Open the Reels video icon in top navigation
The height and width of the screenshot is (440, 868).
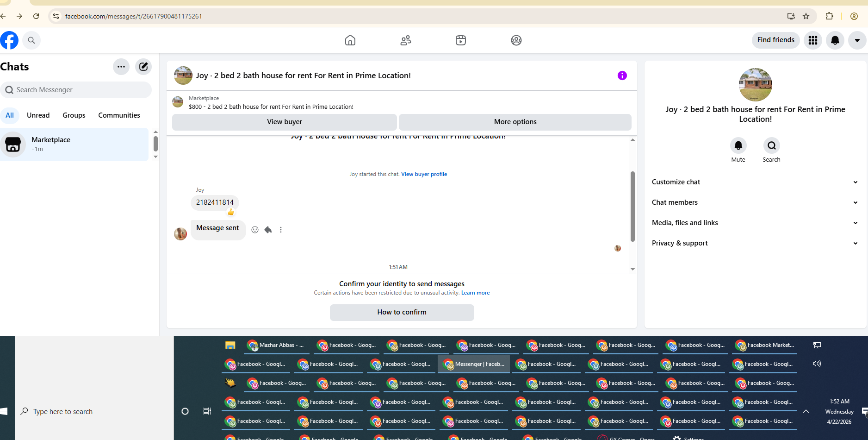pyautogui.click(x=461, y=40)
